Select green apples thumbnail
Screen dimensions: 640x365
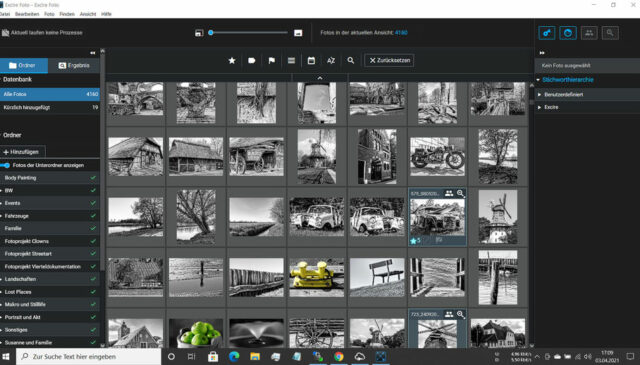coord(196,333)
